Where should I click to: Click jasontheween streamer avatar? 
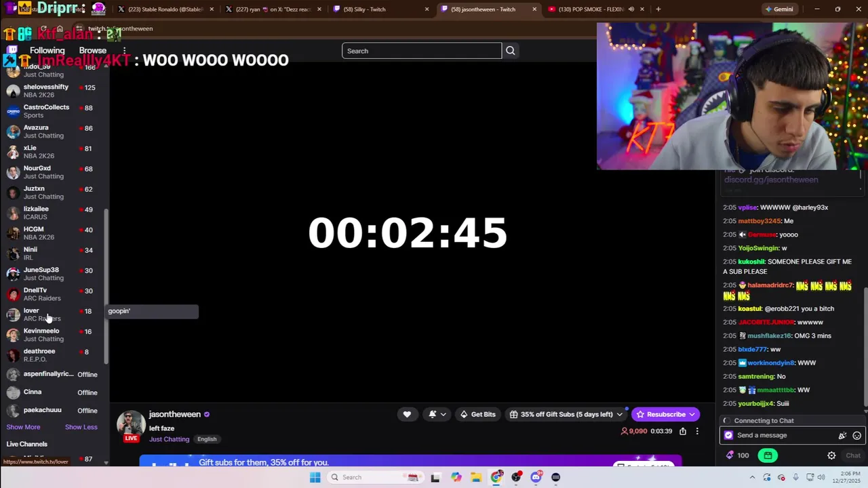point(131,424)
